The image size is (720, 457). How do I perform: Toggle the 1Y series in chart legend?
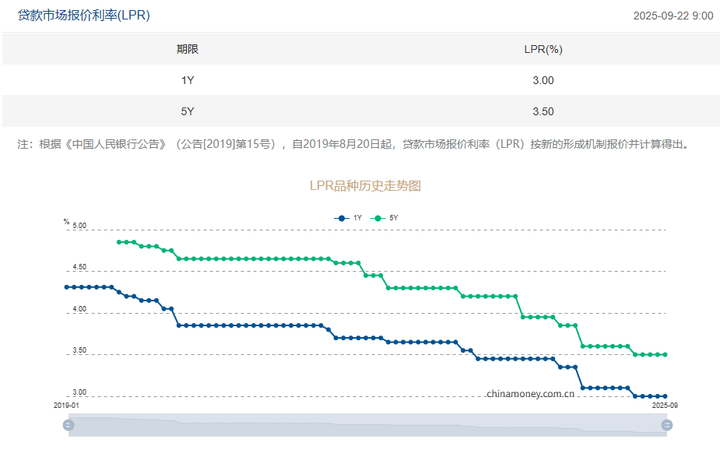[349, 217]
